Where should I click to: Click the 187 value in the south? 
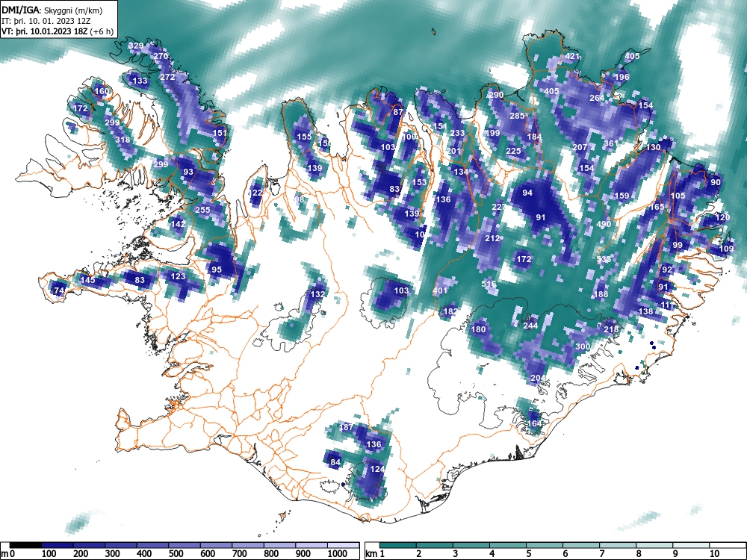click(346, 426)
